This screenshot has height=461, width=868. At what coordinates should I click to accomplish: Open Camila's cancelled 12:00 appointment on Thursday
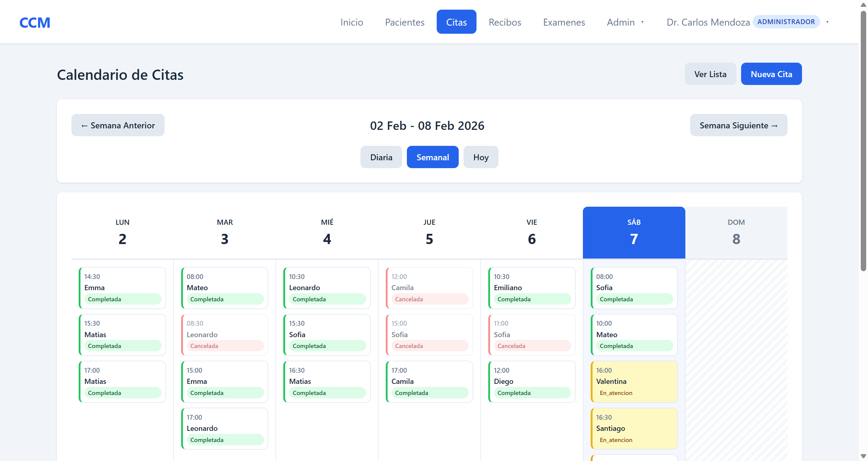(429, 287)
